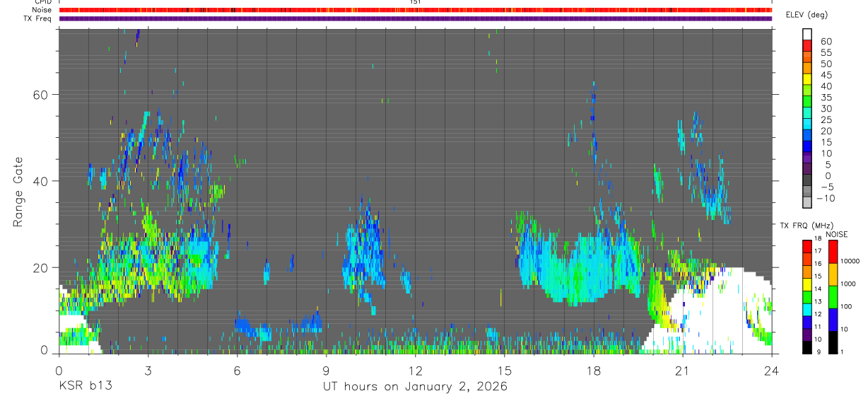Select the green 100 noise level swatch
This screenshot has height=401, width=868.
(x=833, y=297)
